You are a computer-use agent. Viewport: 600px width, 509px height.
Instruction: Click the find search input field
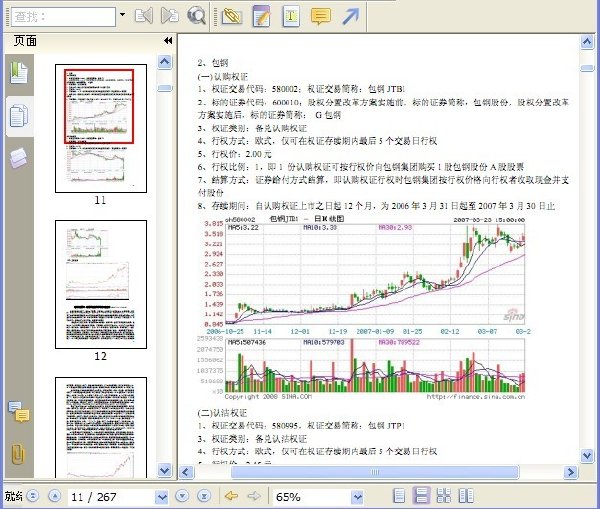point(64,17)
